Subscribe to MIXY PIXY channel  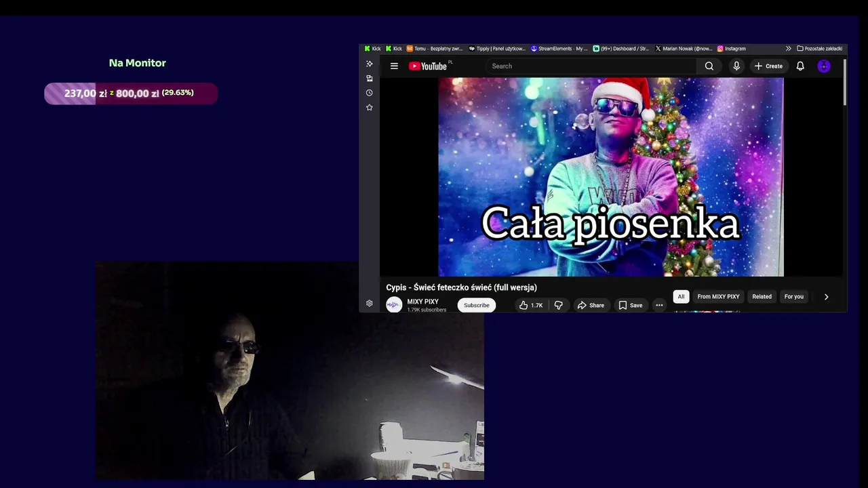click(x=477, y=305)
